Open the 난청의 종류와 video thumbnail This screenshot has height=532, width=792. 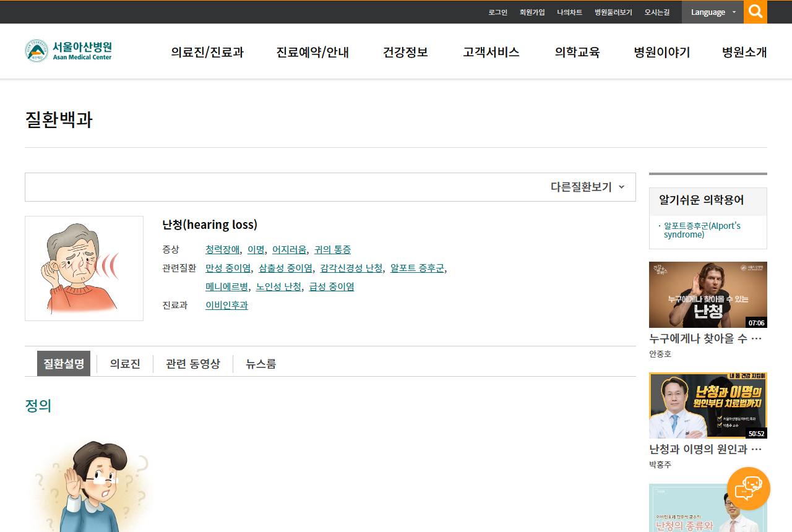coord(708,508)
